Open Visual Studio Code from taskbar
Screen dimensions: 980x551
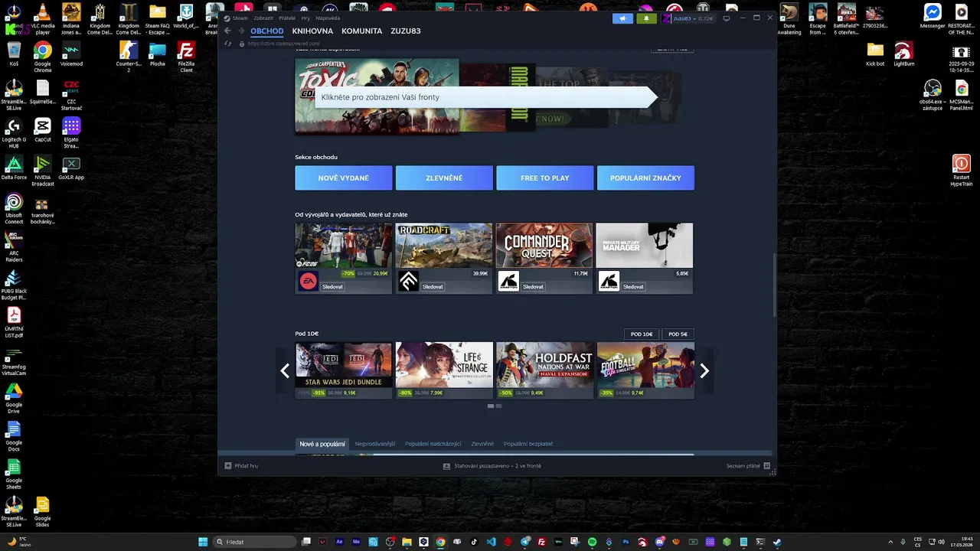pos(491,542)
